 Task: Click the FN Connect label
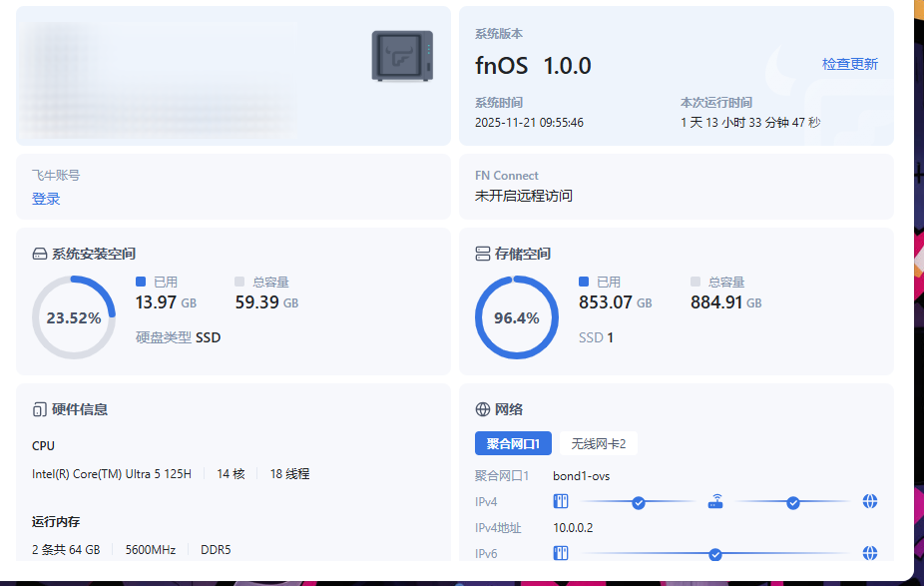tap(507, 176)
